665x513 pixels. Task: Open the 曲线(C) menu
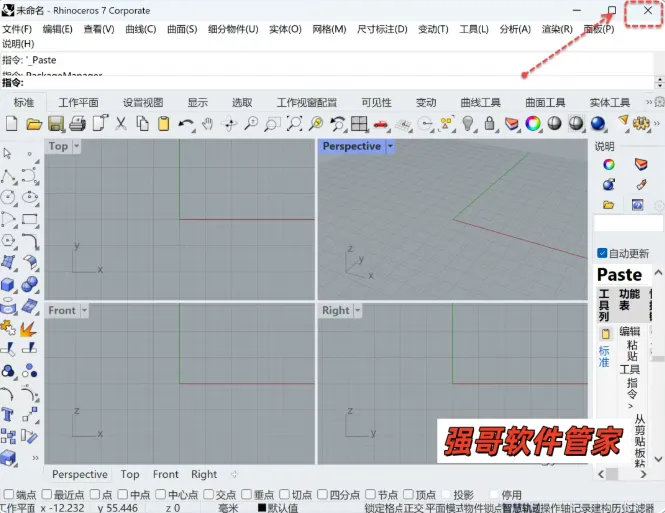[x=141, y=29]
